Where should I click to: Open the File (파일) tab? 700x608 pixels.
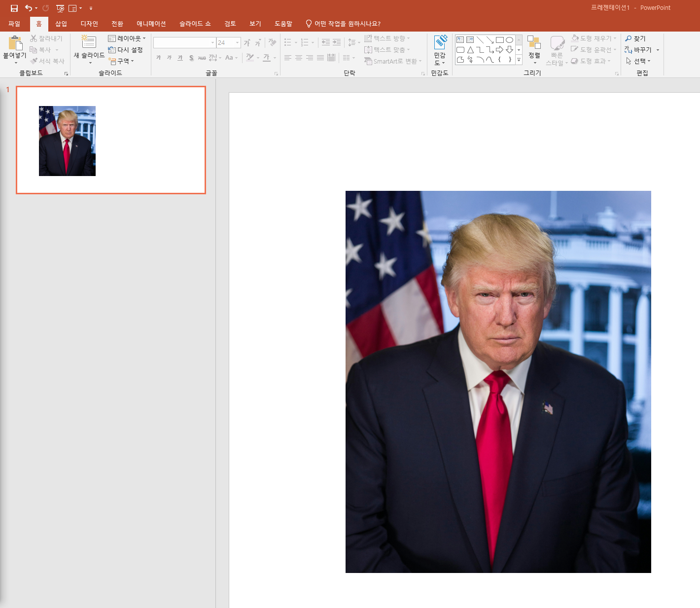(14, 24)
